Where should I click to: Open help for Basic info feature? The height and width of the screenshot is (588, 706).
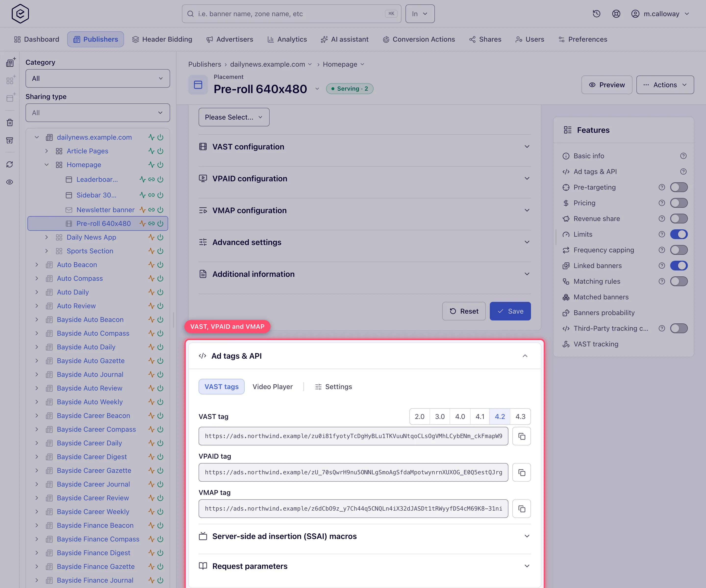click(x=683, y=156)
